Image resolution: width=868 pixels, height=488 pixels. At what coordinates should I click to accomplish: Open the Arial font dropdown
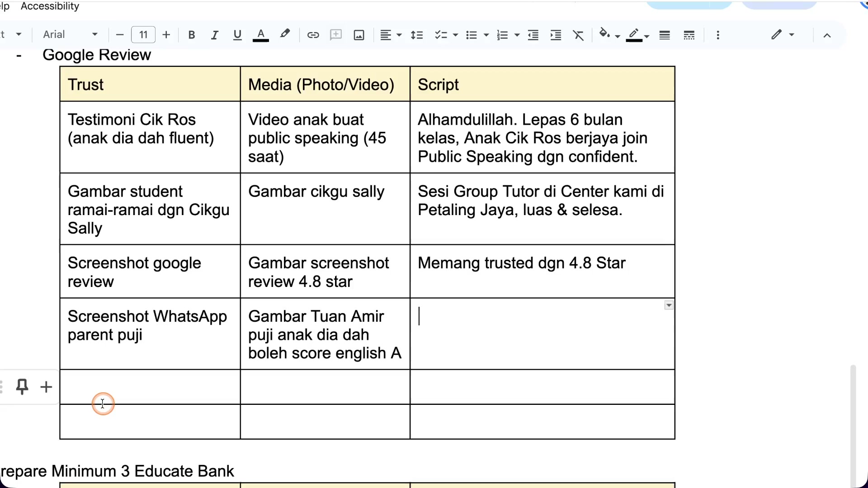[x=71, y=34]
